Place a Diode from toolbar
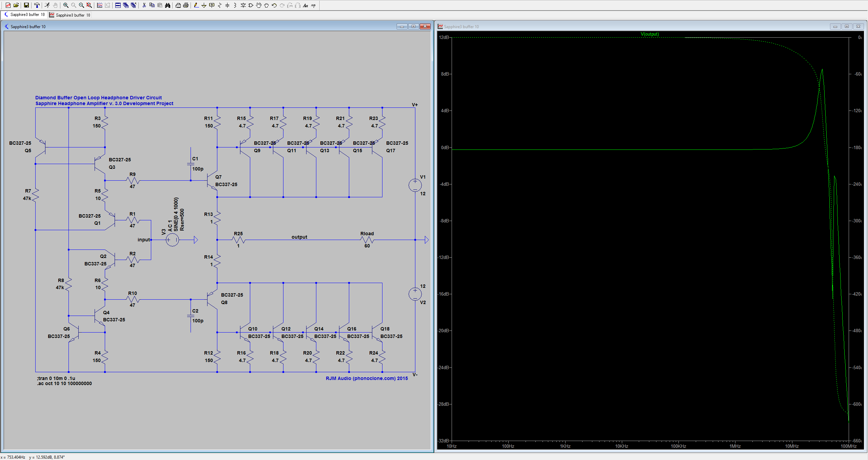Image resolution: width=868 pixels, height=460 pixels. click(243, 5)
